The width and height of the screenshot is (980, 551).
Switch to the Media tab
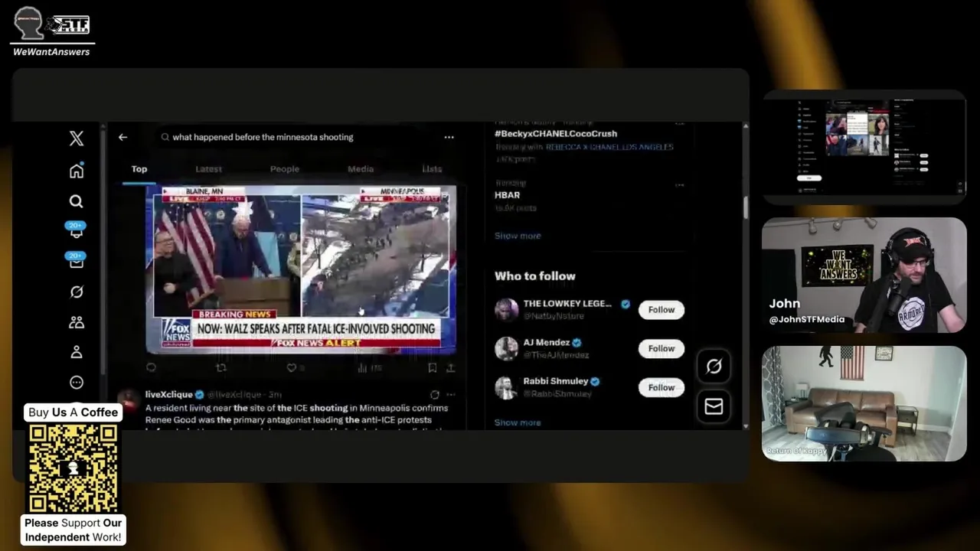point(361,169)
